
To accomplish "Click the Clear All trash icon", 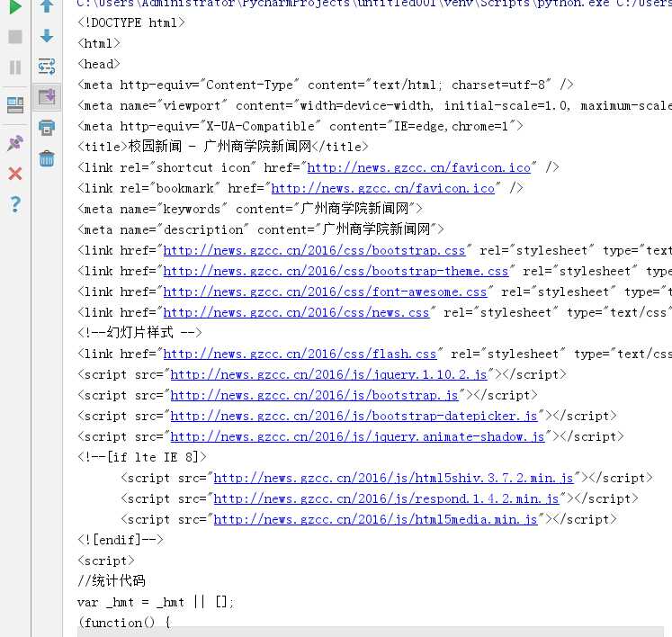I will click(47, 158).
